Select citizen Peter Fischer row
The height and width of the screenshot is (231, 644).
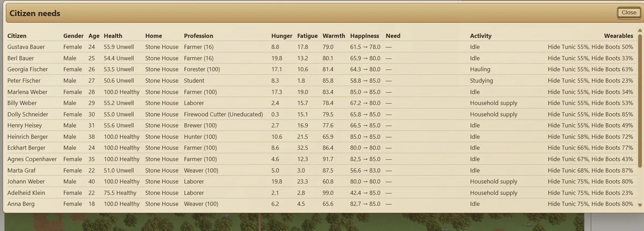320,81
